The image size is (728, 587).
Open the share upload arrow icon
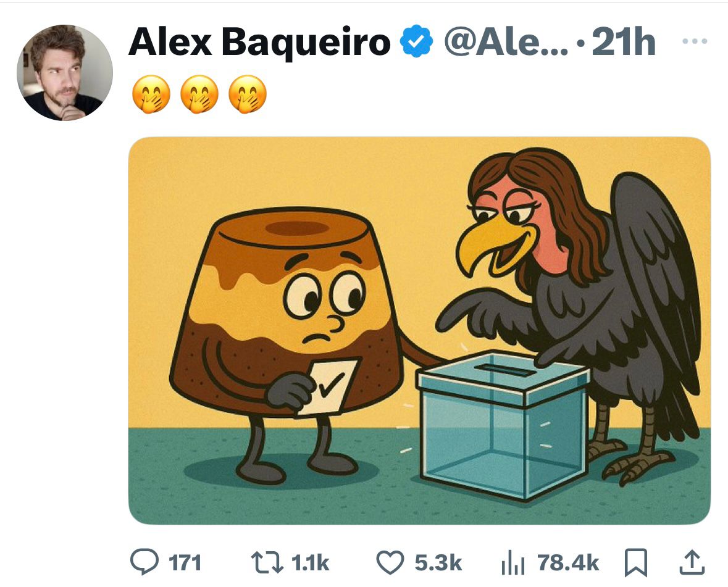coord(692,562)
